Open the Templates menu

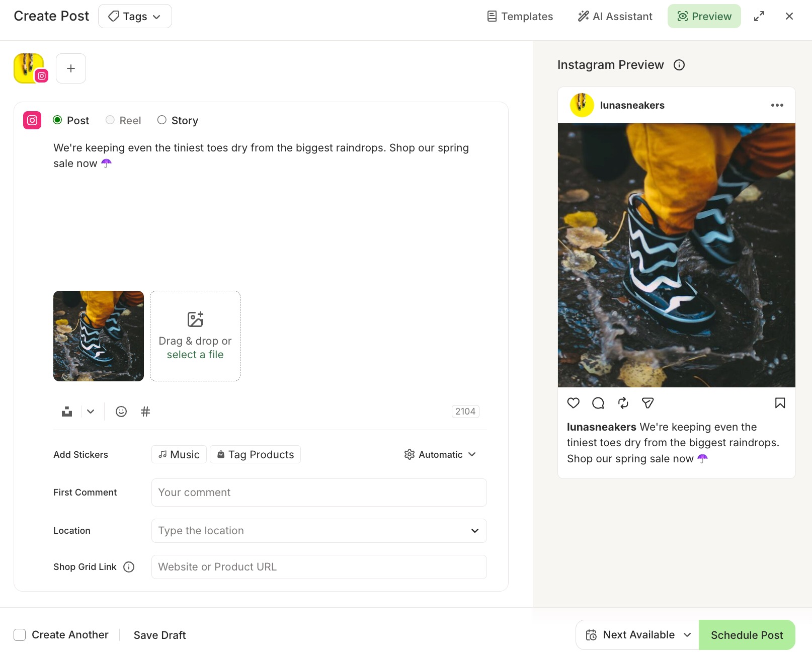pos(519,16)
